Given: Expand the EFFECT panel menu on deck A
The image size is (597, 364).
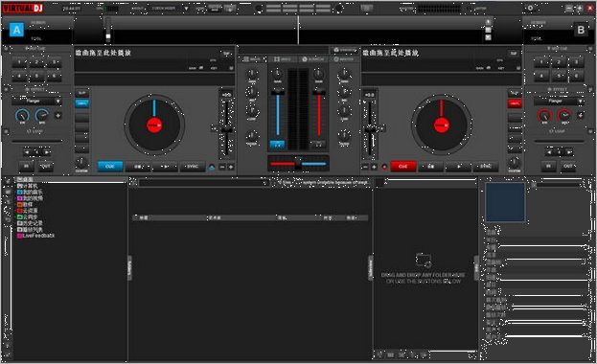Looking at the screenshot, I should coord(6,89).
